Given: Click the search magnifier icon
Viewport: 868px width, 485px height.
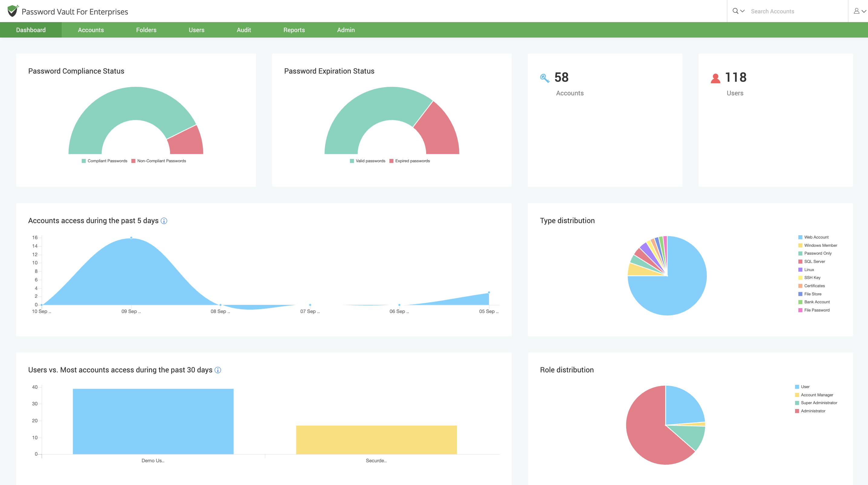Looking at the screenshot, I should [x=735, y=11].
